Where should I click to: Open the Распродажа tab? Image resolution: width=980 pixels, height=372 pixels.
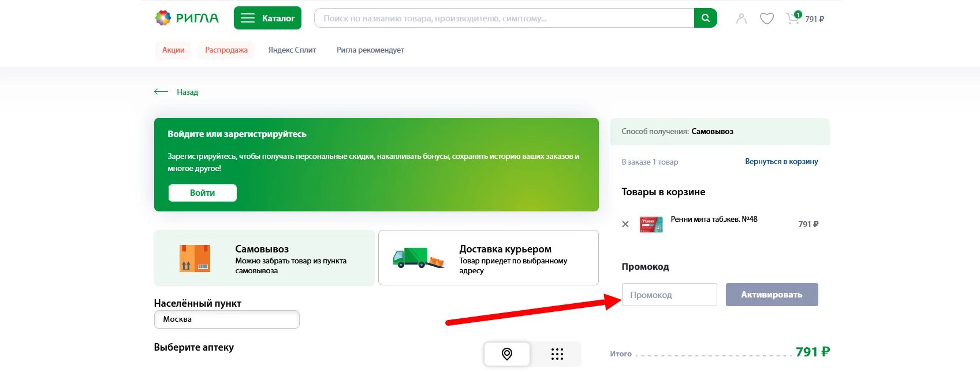tap(226, 50)
